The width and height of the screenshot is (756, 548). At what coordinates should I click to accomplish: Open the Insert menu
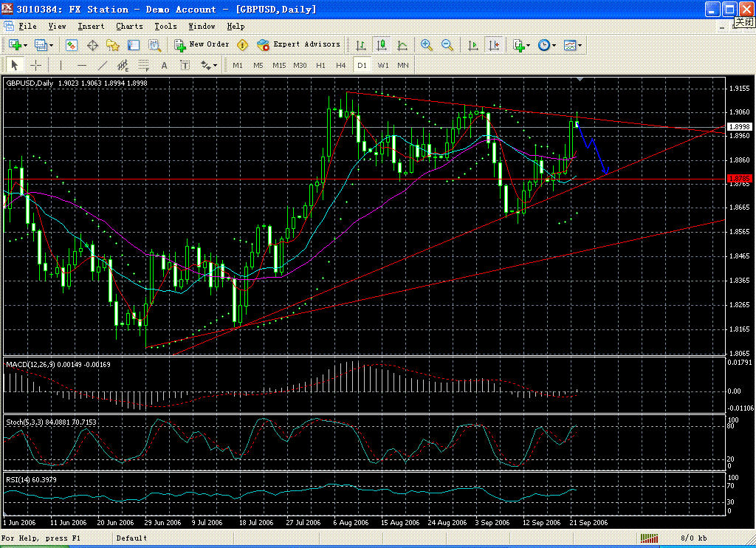tap(91, 26)
